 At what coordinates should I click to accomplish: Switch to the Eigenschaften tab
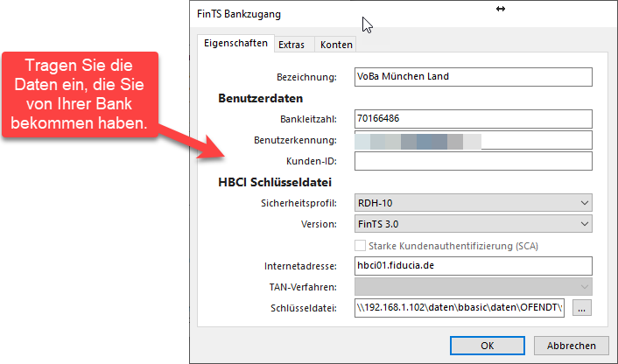[235, 44]
